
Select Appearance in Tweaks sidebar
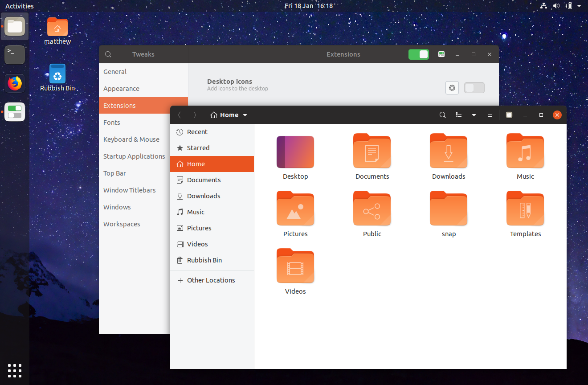click(x=121, y=89)
